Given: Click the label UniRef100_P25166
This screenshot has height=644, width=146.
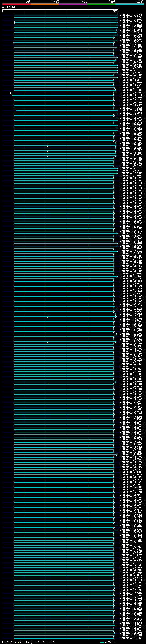Looking at the screenshot, I should tap(131, 113).
